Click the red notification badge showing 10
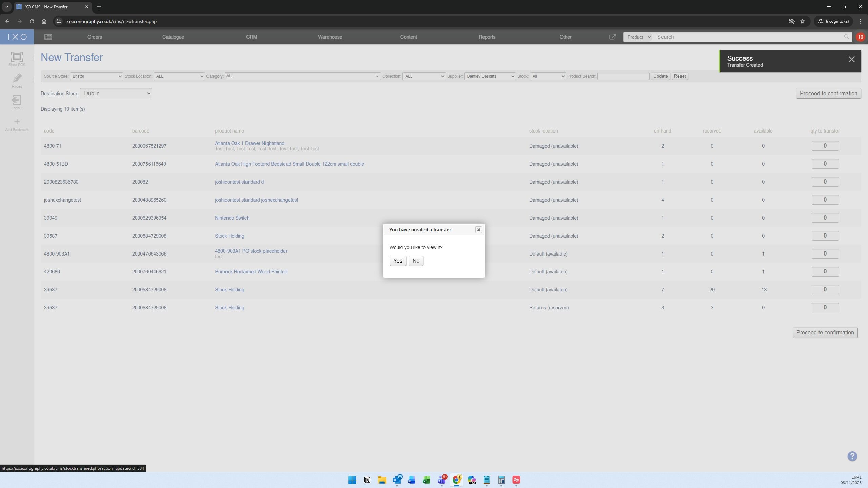The height and width of the screenshot is (488, 868). pos(860,37)
